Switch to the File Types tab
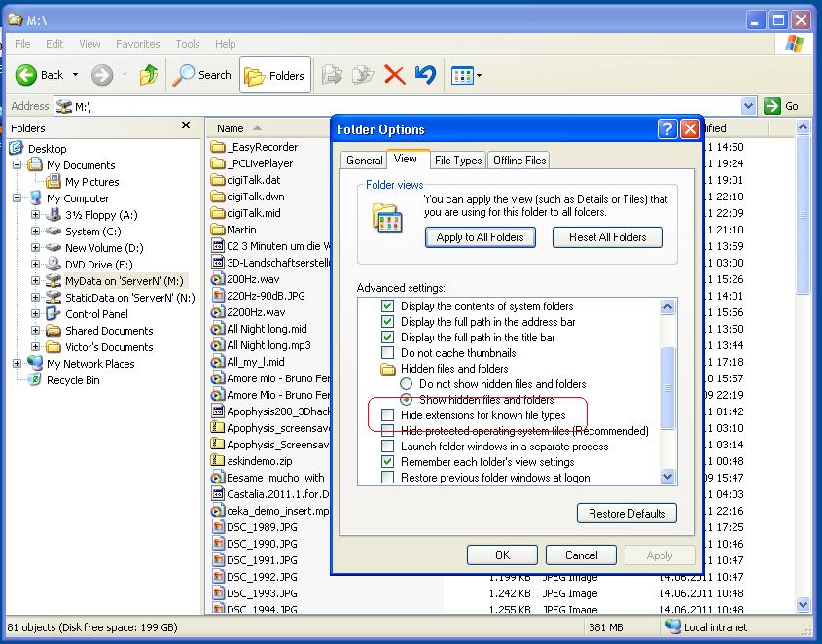The image size is (822, 644). pyautogui.click(x=457, y=161)
